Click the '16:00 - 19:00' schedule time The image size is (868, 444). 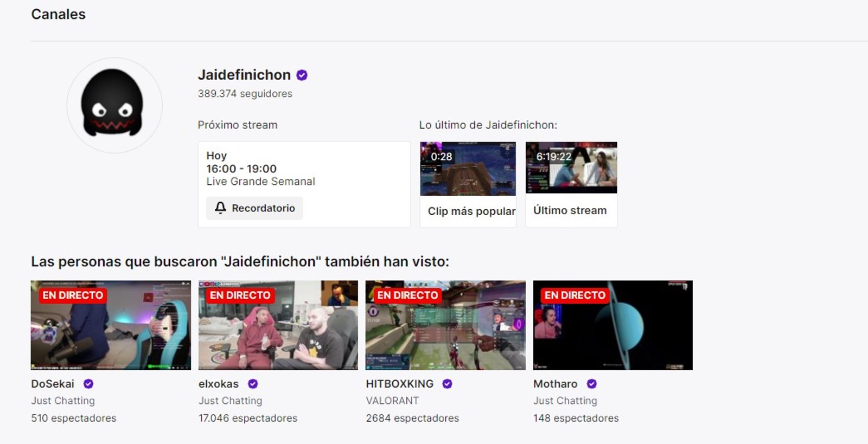241,169
